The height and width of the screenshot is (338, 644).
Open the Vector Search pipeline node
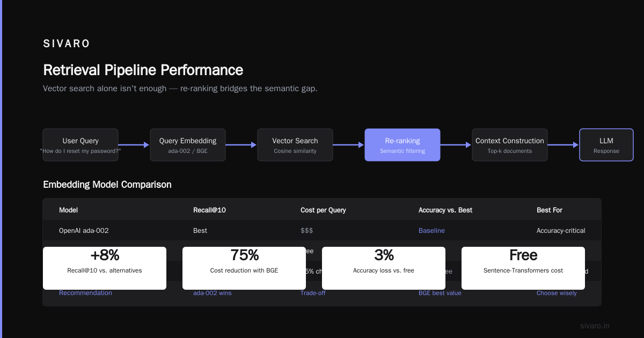pyautogui.click(x=295, y=145)
